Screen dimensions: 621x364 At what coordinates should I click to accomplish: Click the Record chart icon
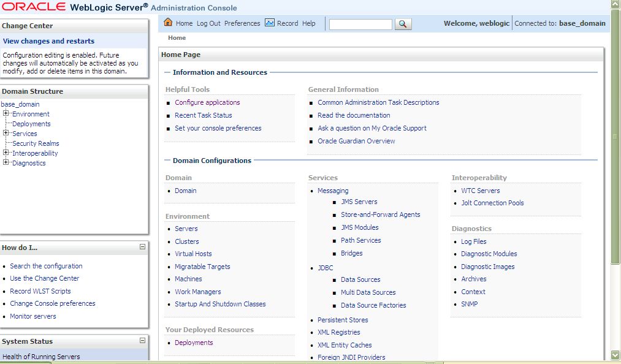[270, 23]
